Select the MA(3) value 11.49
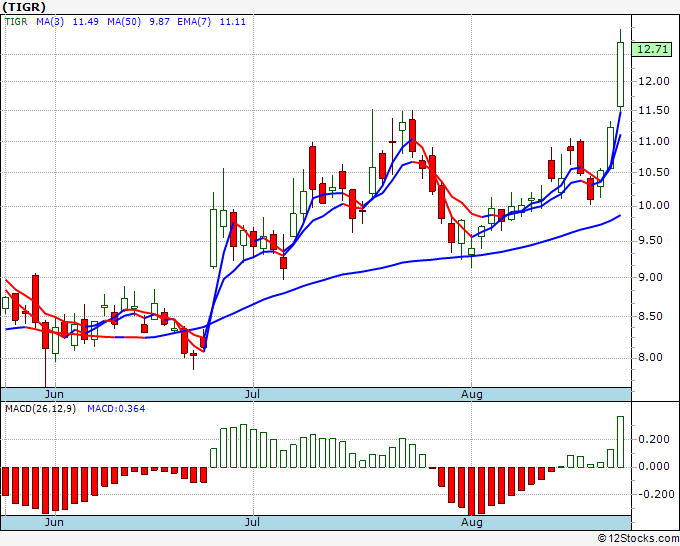The image size is (680, 546). click(85, 22)
